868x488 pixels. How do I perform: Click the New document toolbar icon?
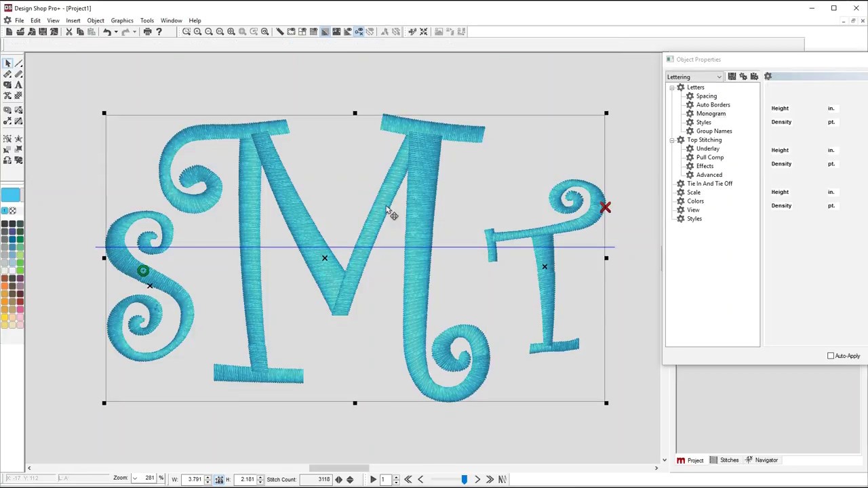click(x=9, y=31)
